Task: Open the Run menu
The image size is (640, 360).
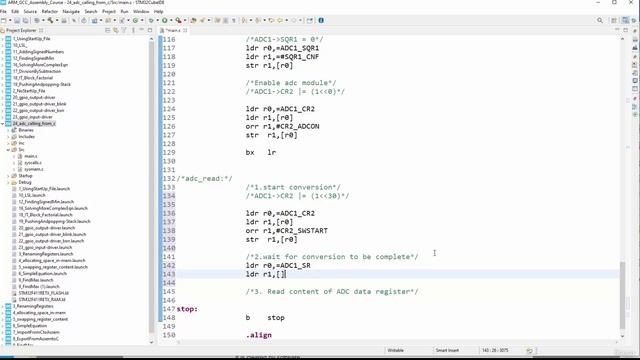Action: click(124, 11)
